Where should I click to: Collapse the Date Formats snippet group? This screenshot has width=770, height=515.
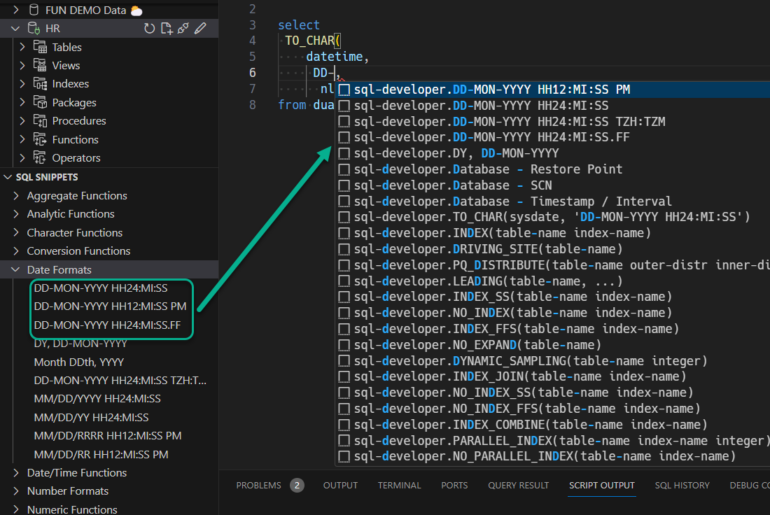(x=16, y=270)
